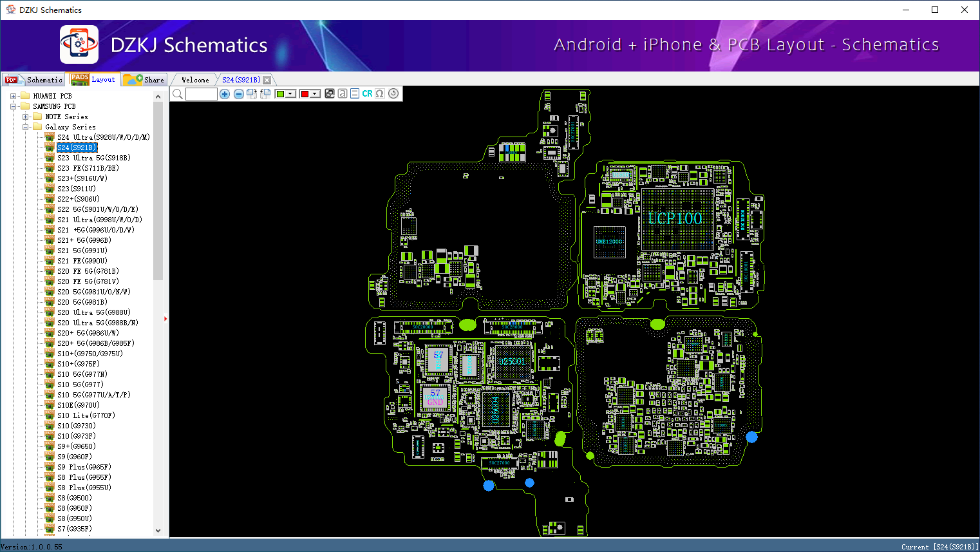This screenshot has height=552, width=980.
Task: Open S23+(S916U/W) layout
Action: pyautogui.click(x=82, y=178)
